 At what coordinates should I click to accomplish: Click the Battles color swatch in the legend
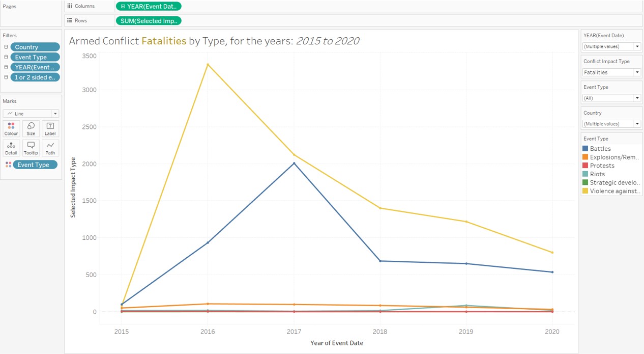click(x=586, y=148)
